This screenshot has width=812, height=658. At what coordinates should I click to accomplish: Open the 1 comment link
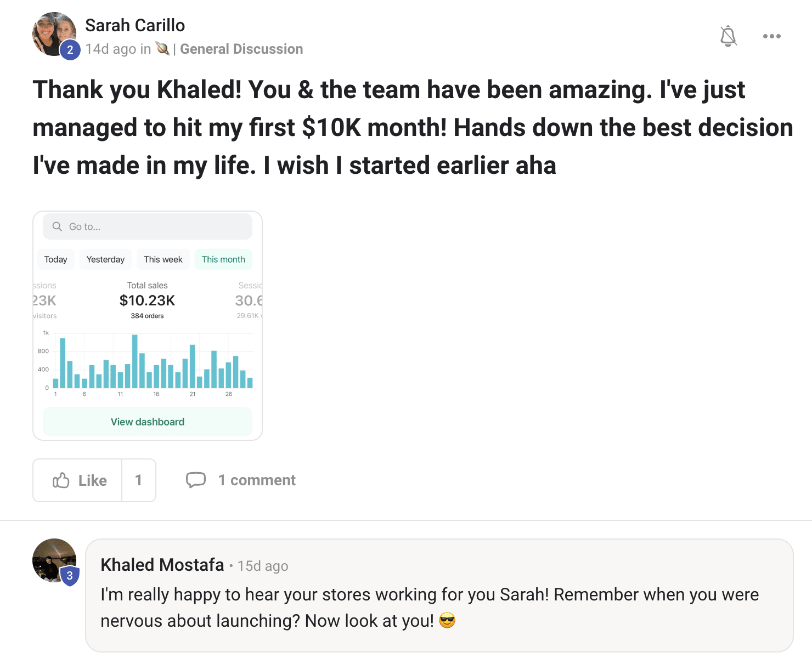point(257,480)
